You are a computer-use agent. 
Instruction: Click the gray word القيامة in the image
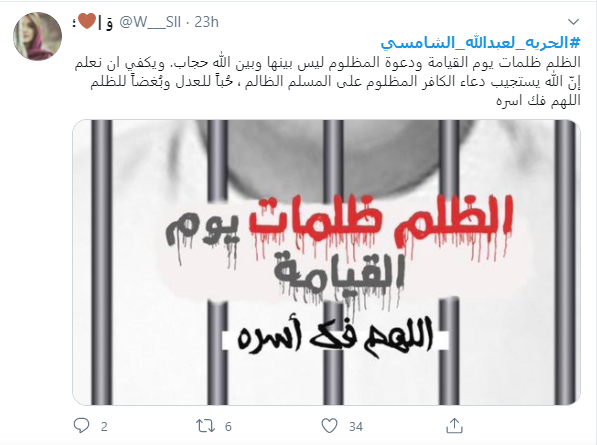click(338, 276)
